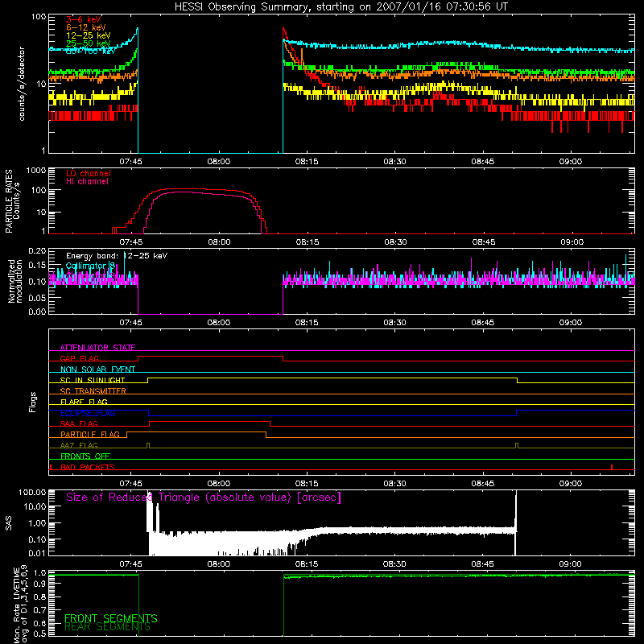The height and width of the screenshot is (644, 644).
Task: Click the '100.00' tick on SAS axis
Action: click(x=32, y=492)
